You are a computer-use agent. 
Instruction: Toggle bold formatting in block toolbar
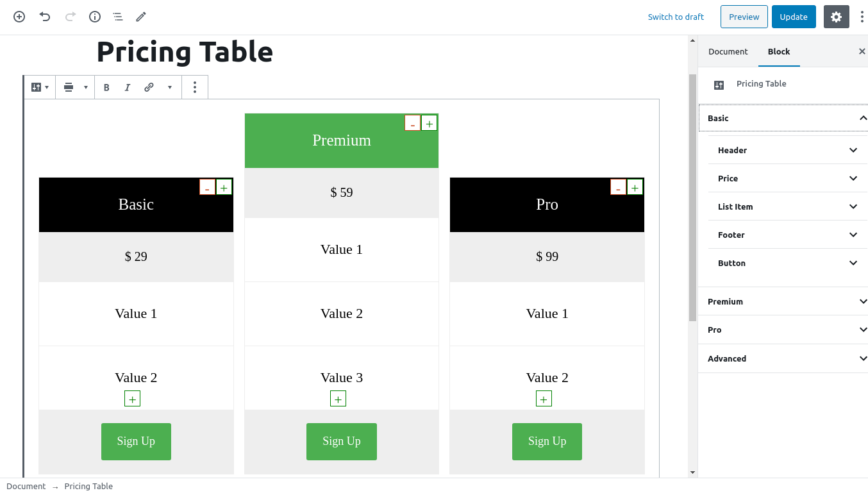(x=106, y=87)
